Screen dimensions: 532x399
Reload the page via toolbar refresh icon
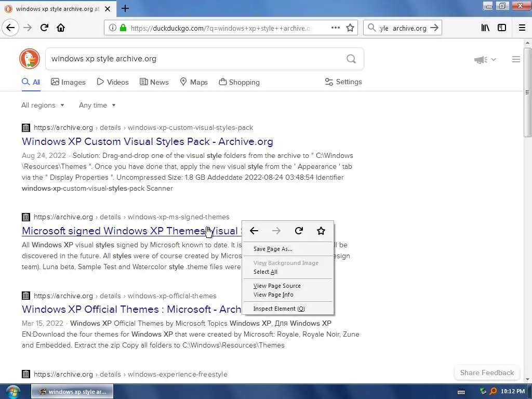point(44,28)
